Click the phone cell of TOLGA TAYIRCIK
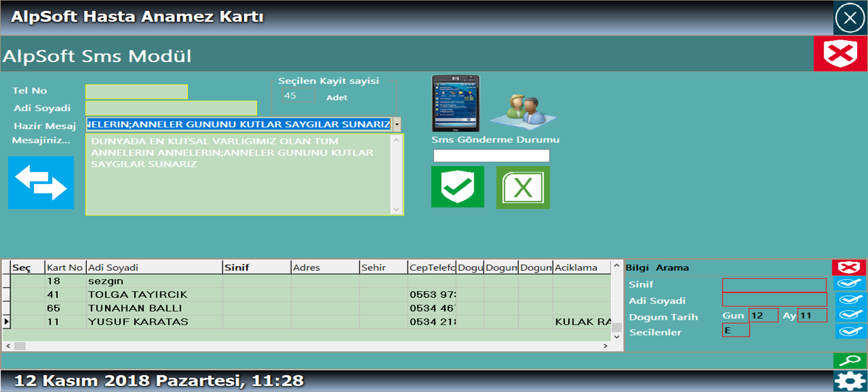 coord(432,294)
